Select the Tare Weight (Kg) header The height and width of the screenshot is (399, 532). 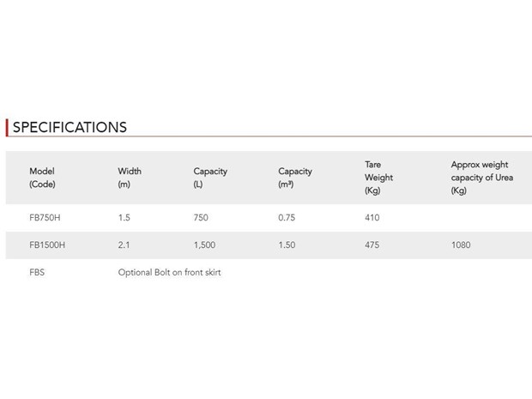[378, 178]
